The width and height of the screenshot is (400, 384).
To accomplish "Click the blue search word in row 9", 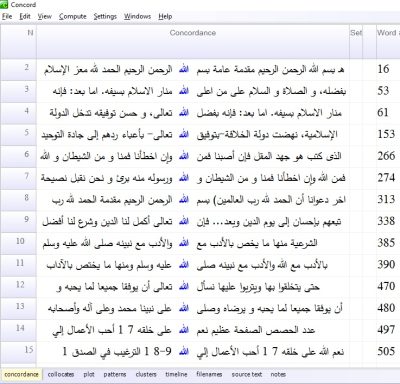I will coord(184,221).
